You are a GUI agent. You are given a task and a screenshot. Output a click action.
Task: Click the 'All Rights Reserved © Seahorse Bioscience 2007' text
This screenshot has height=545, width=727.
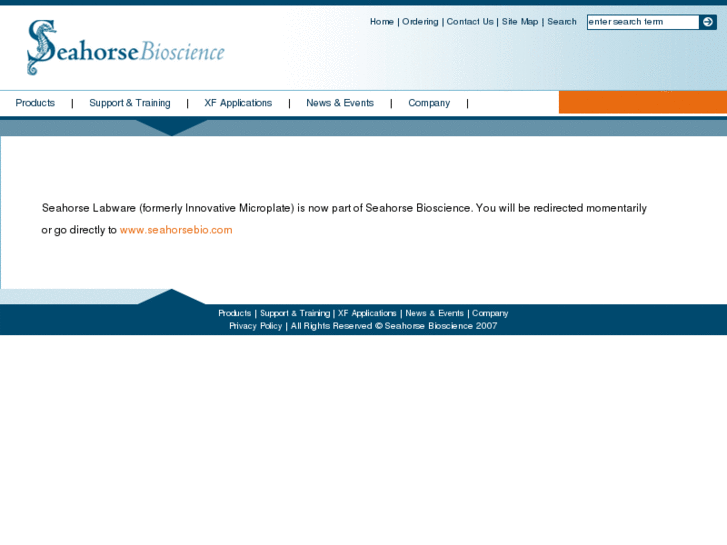click(394, 326)
